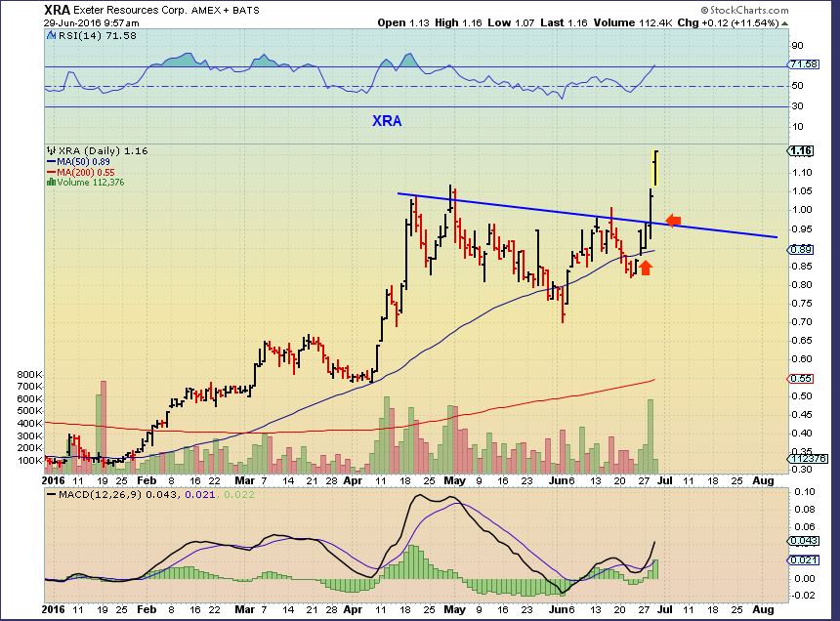Click the 0.55 MA(200) price axis tag
This screenshot has height=621, width=840.
point(802,379)
